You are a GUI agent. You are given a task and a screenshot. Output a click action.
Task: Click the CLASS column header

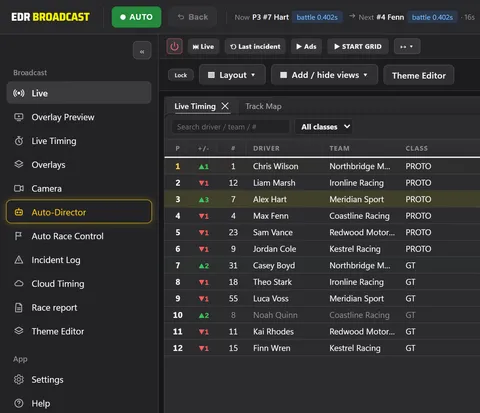[x=416, y=148]
